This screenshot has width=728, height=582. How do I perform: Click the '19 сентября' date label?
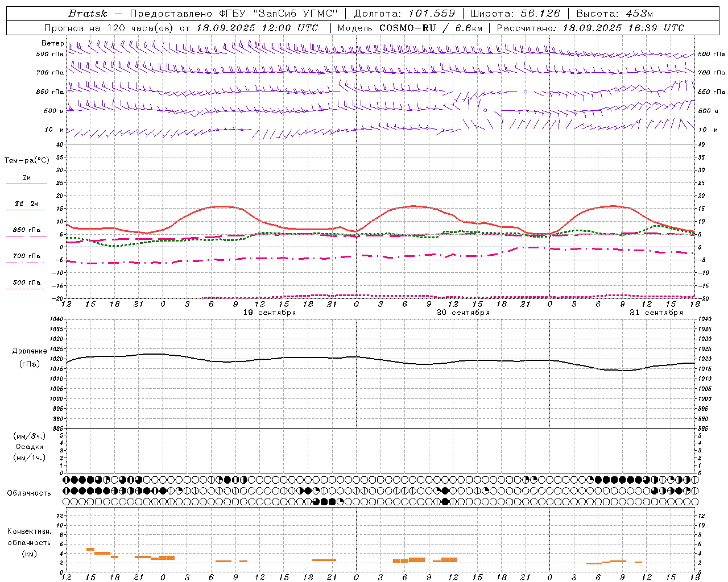270,313
